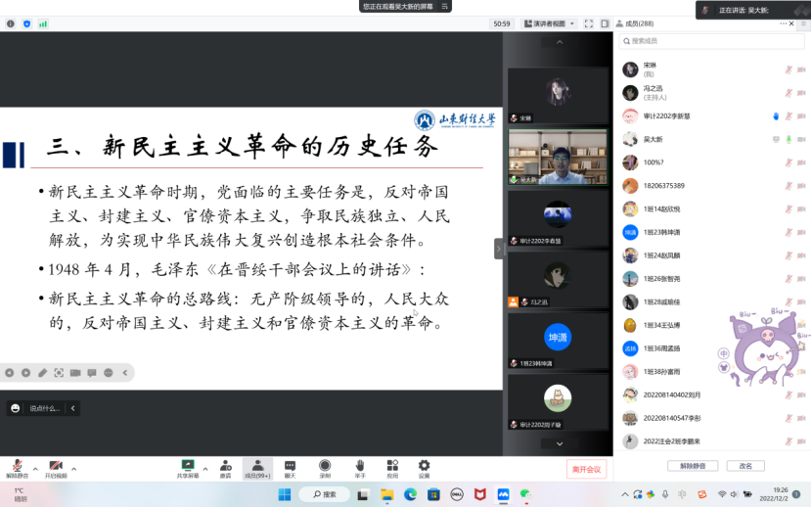Expand audio options arrow beside 解除静音
The width and height of the screenshot is (812, 508).
tap(35, 468)
